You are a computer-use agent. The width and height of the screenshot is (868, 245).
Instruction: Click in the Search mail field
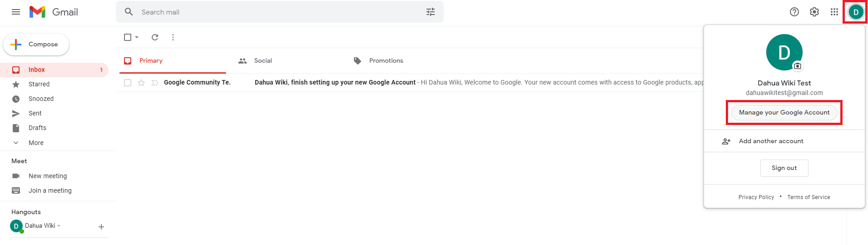coord(273,12)
